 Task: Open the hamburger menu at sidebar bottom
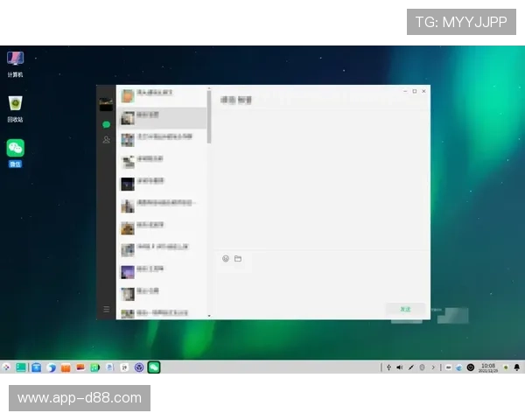point(106,309)
